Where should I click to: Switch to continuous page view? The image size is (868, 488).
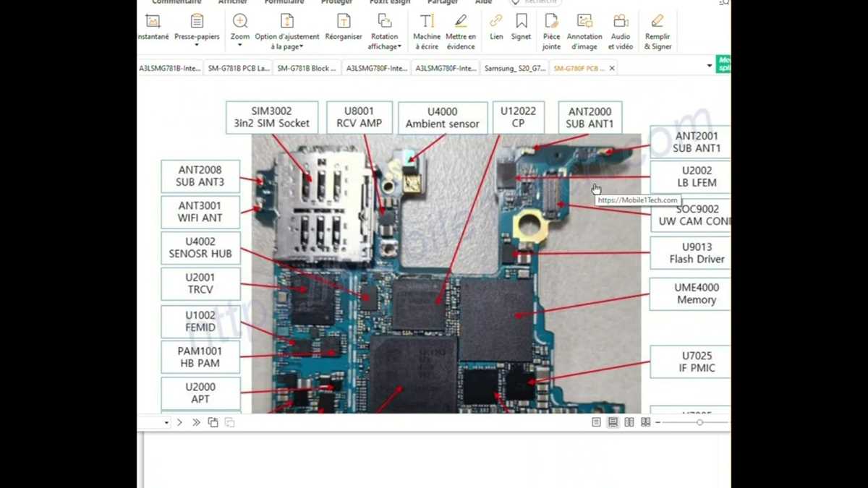[x=613, y=422]
